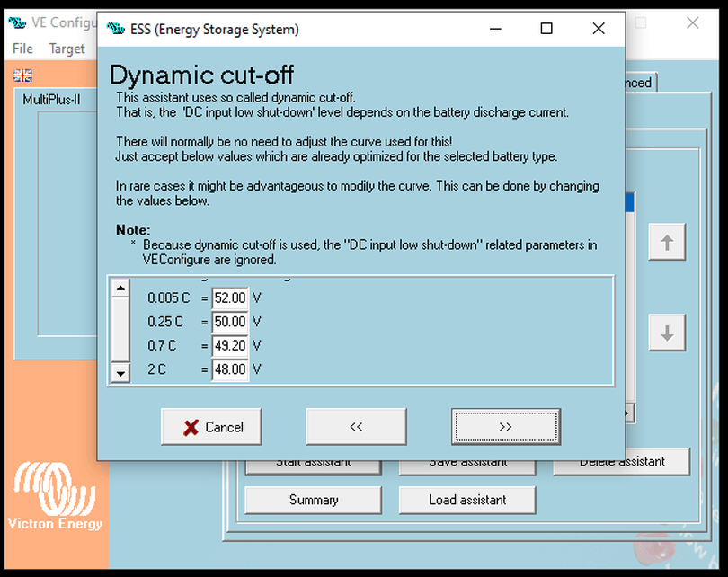
Task: Click the cut-off list scrollbar track
Action: tap(120, 330)
